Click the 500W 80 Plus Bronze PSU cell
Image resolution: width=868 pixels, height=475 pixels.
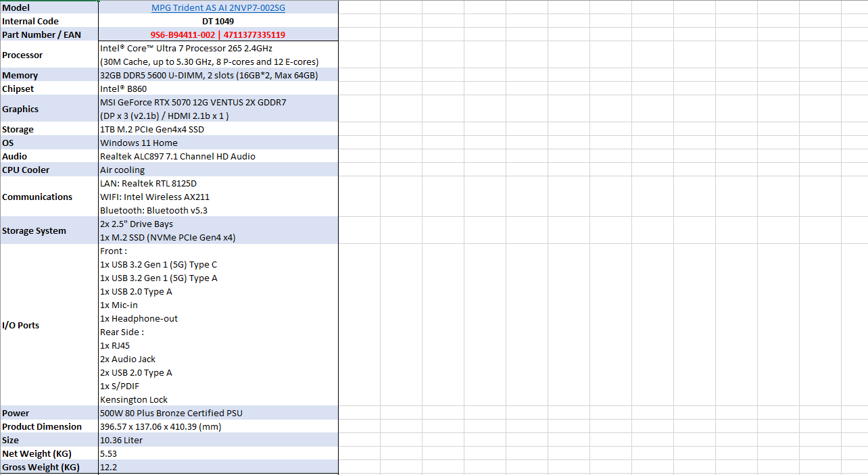[x=171, y=413]
